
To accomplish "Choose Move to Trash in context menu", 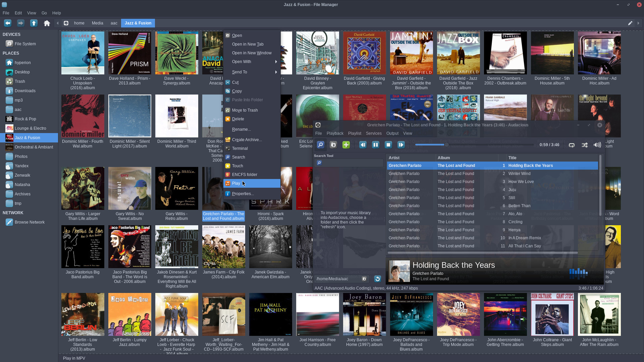I will point(252,110).
